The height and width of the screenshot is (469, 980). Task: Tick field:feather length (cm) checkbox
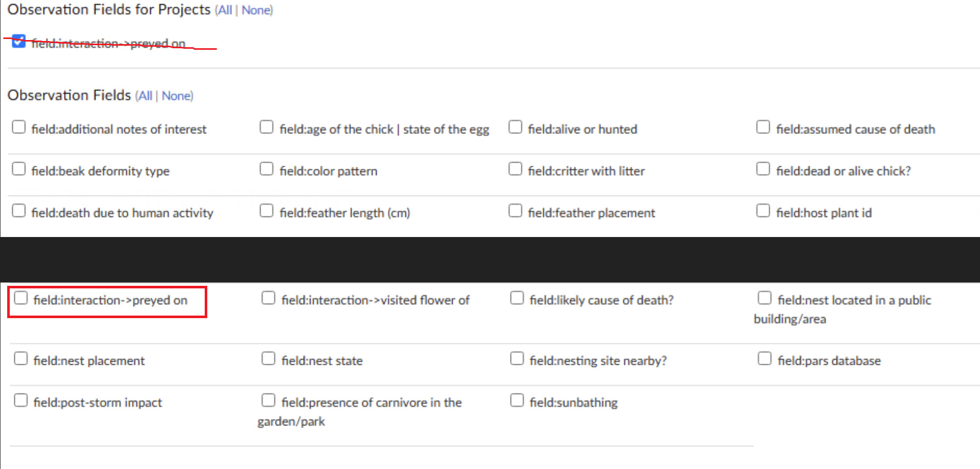click(x=267, y=211)
